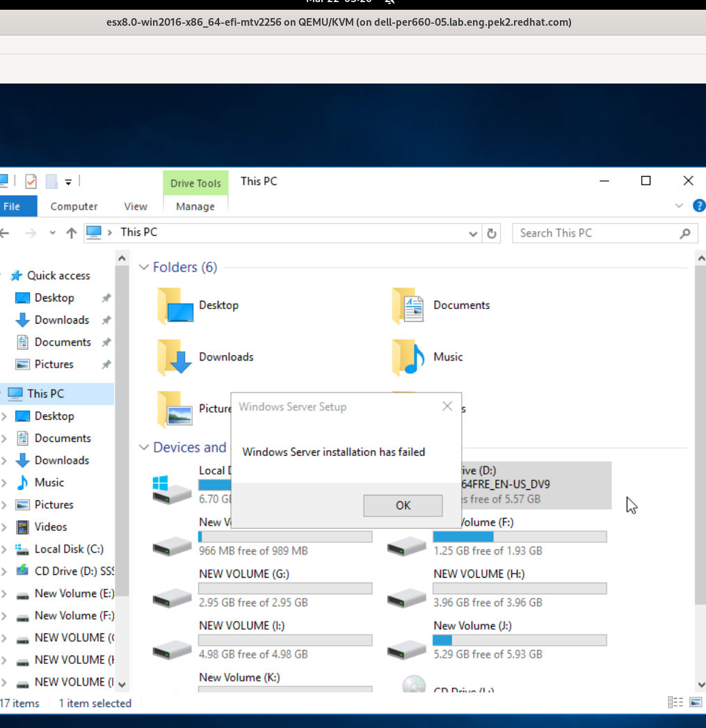706x728 pixels.
Task: Select NEW VOLUME (G:) drive icon
Action: click(172, 598)
